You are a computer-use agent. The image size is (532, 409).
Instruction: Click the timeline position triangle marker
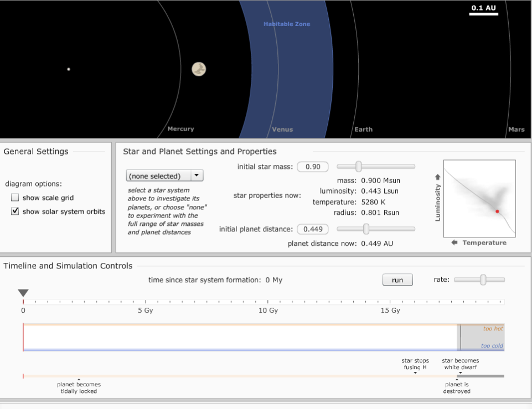pos(23,293)
